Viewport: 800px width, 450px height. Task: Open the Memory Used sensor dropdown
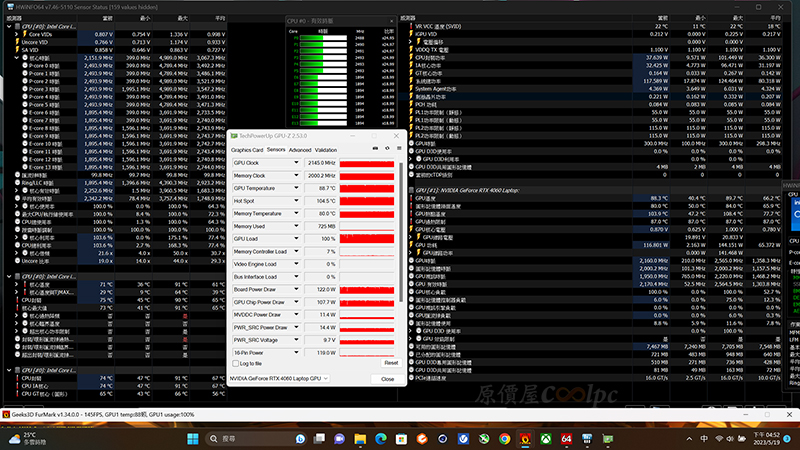296,226
